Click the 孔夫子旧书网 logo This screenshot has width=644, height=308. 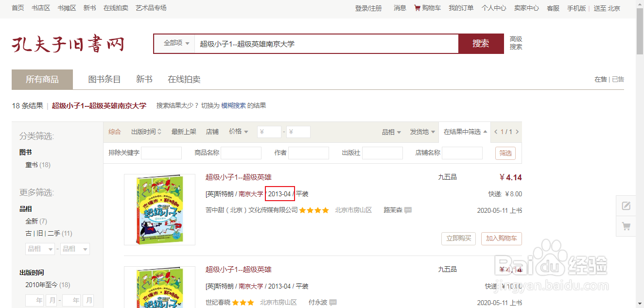tap(68, 44)
